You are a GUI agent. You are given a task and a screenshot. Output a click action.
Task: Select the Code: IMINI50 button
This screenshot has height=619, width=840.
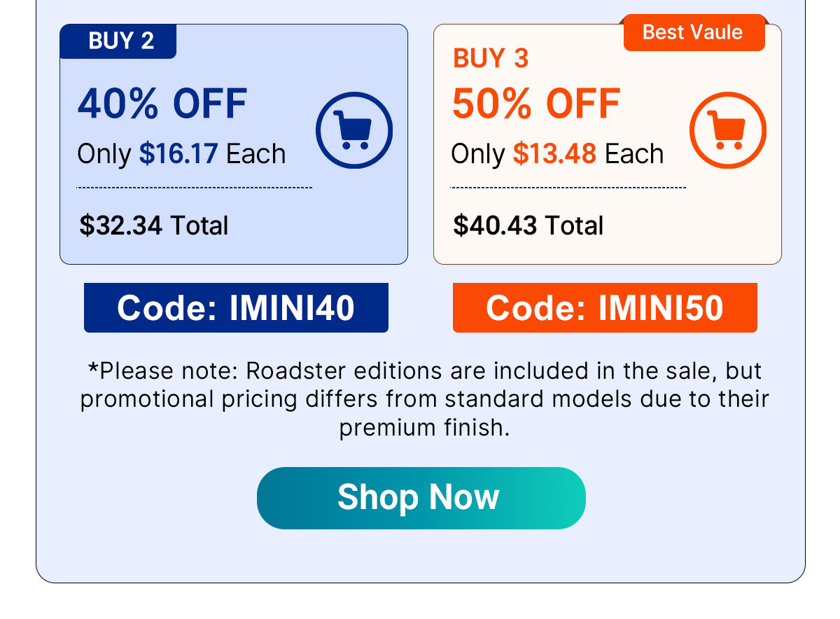[605, 307]
